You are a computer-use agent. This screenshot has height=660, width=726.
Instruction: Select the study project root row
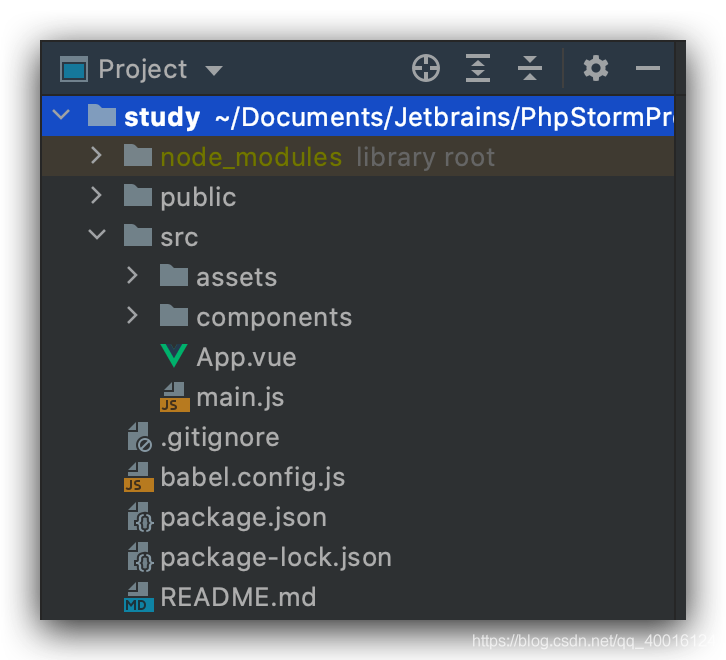(357, 116)
